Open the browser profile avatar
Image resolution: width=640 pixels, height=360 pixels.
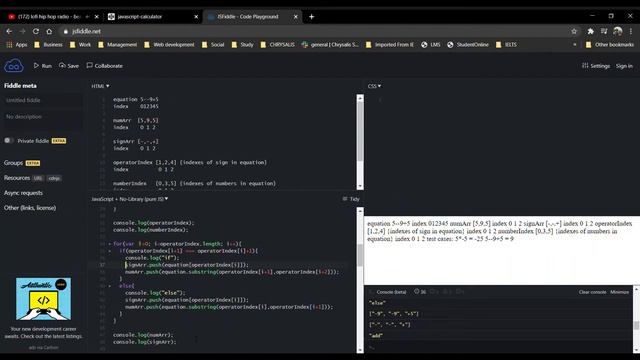click(618, 31)
